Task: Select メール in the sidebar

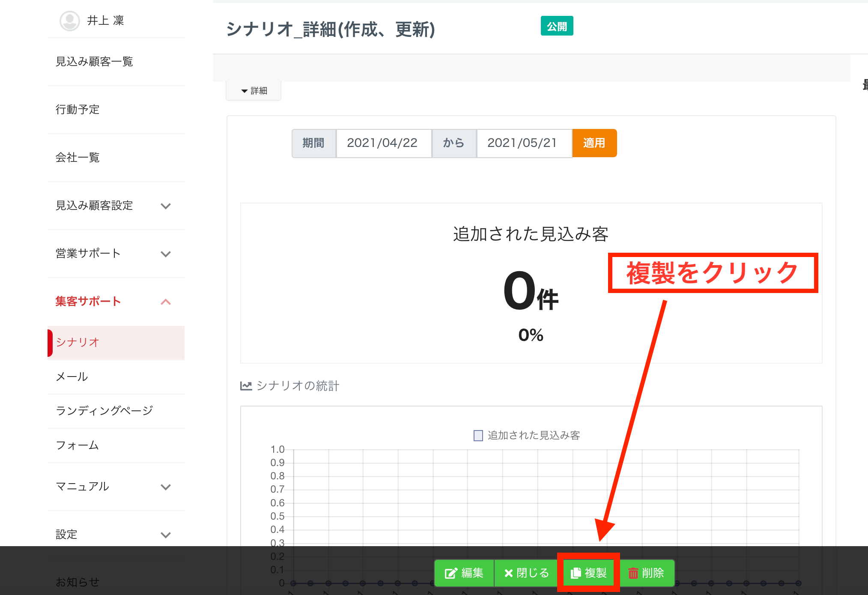Action: pos(72,377)
